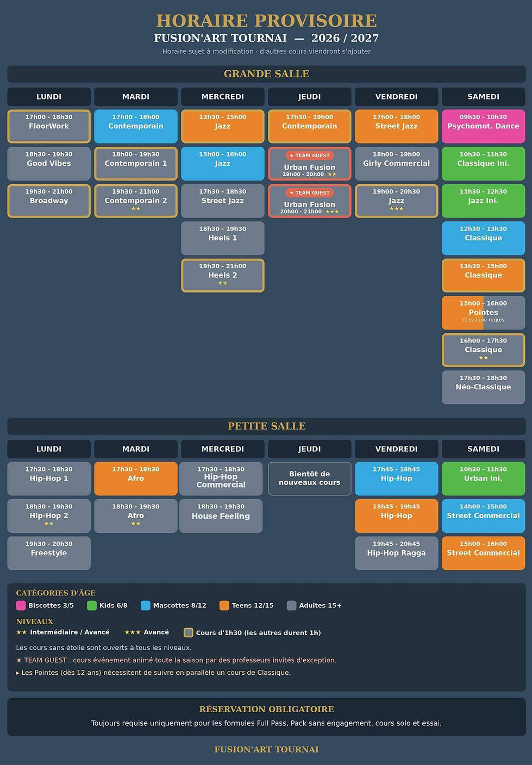
Task: Click the MERCREDI header in Petite Salle
Action: coord(223,449)
